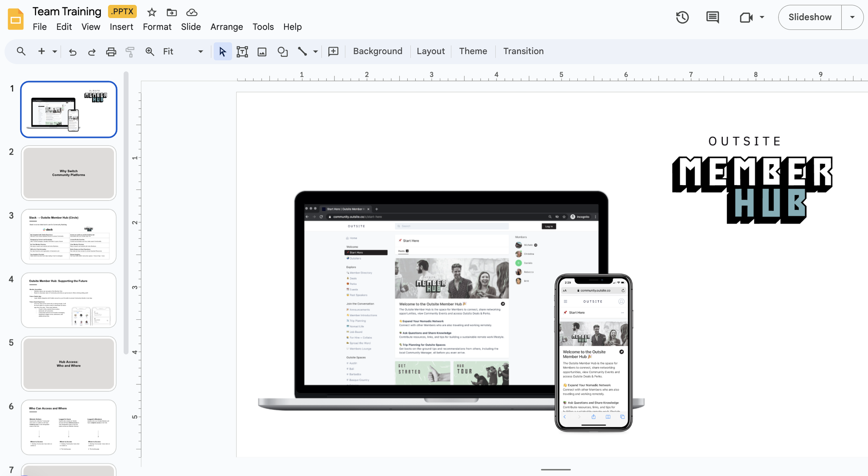The width and height of the screenshot is (868, 476).
Task: Open the Shape tool
Action: tap(283, 52)
